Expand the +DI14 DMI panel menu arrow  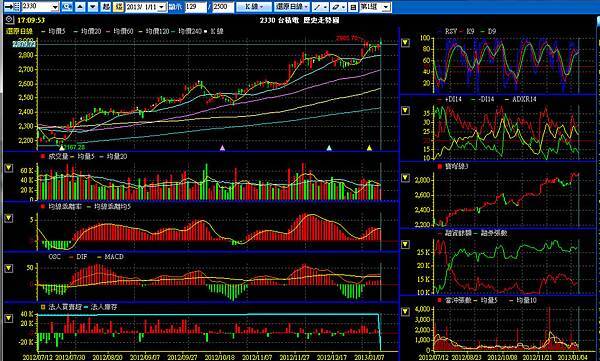pos(405,111)
